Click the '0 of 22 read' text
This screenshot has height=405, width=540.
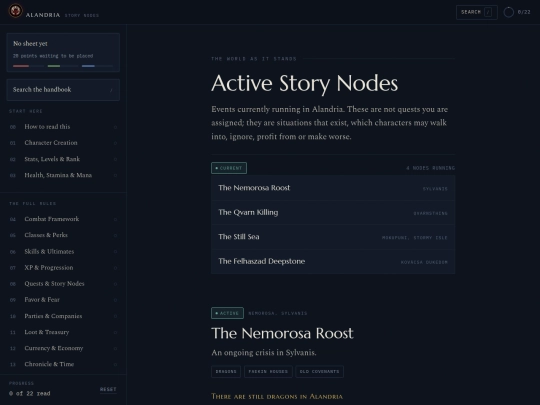coord(30,393)
